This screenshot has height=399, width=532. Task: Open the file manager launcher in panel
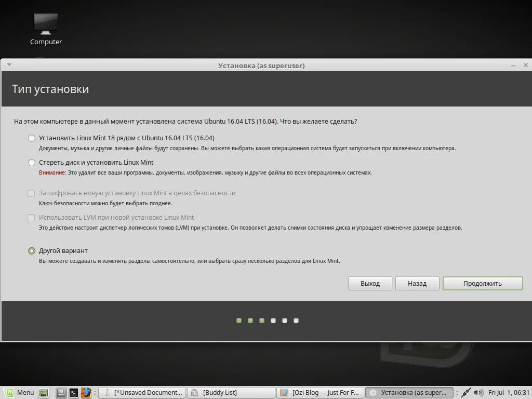61,393
